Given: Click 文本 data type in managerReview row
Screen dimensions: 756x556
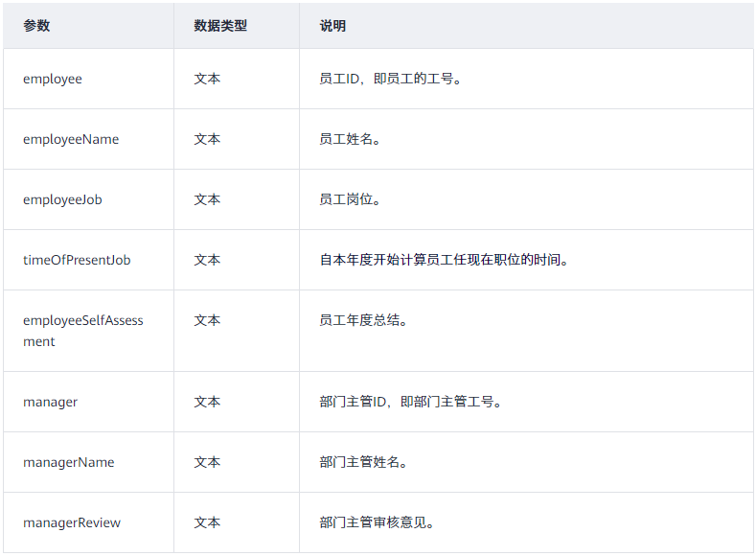Looking at the screenshot, I should click(207, 522).
